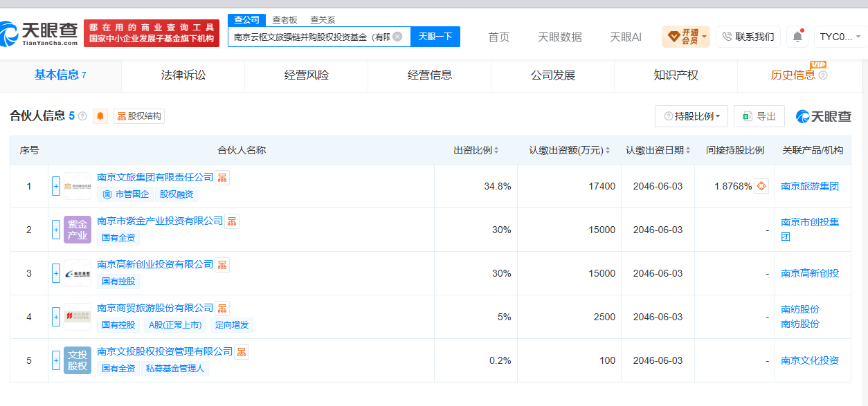Sort by 认缴出资额(万元) column arrows
The width and height of the screenshot is (868, 406).
pyautogui.click(x=608, y=150)
